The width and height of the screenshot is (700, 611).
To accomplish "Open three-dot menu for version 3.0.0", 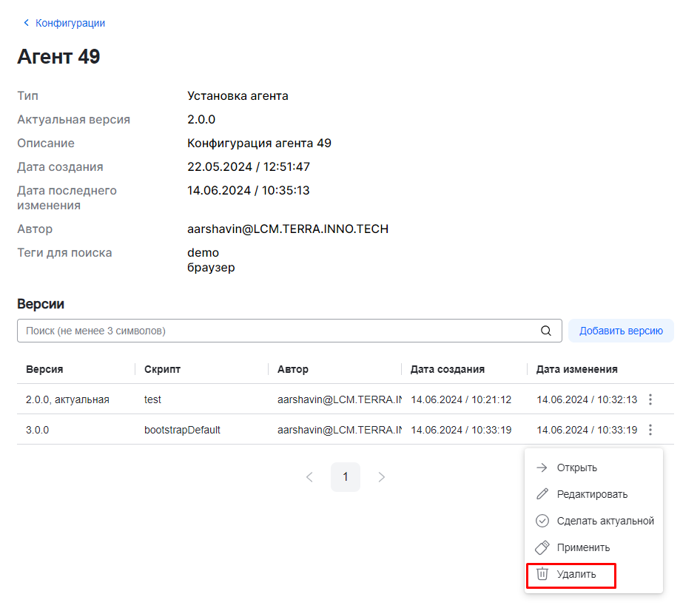I will pos(650,430).
